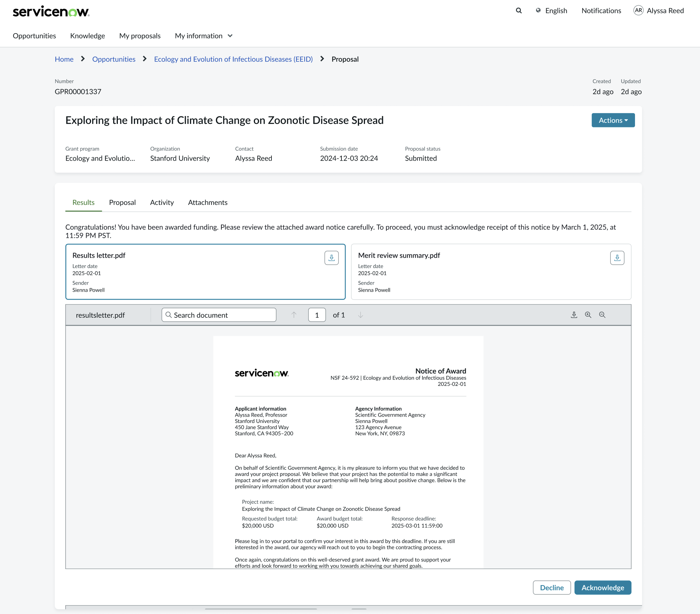Click the Award budget total $20,000 USD
Viewport: 700px width, 614px height.
(x=332, y=525)
